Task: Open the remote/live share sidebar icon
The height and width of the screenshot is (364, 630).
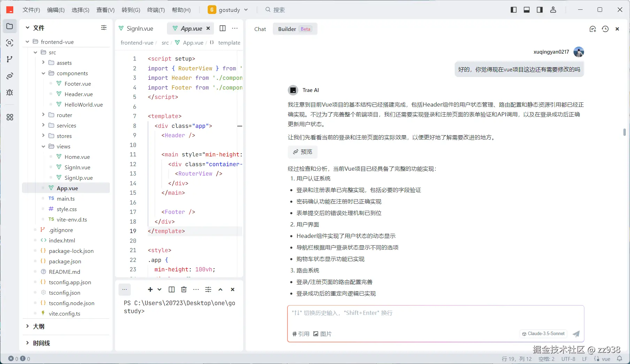Action: coord(10,76)
